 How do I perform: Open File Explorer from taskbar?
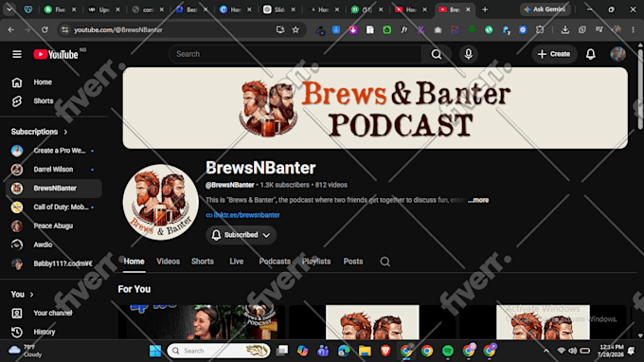pyautogui.click(x=365, y=351)
